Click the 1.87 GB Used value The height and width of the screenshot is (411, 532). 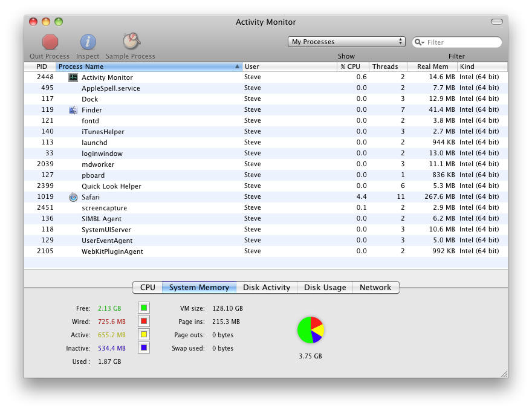[x=109, y=361]
